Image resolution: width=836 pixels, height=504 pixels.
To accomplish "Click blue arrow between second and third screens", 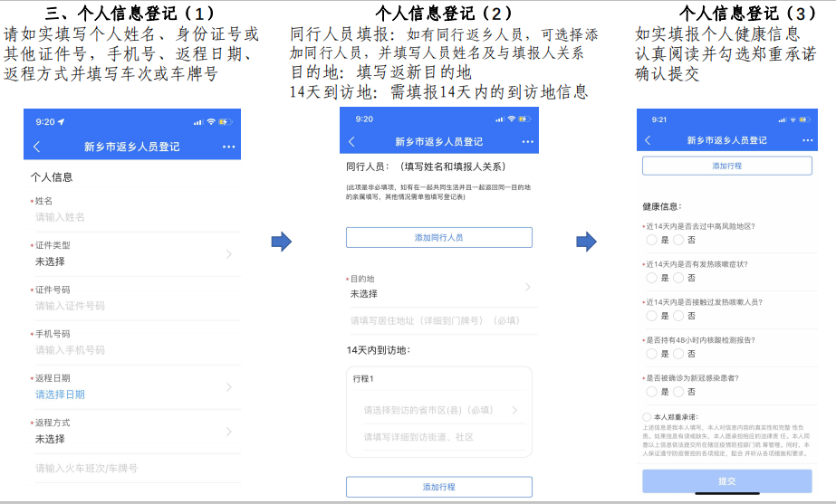I will 587,242.
